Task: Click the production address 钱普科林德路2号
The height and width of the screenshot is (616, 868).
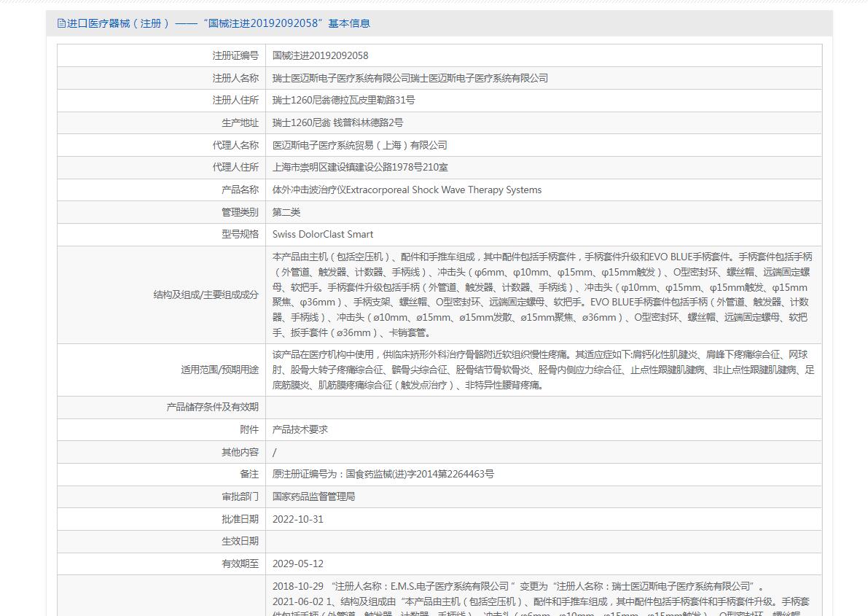Action: 337,122
